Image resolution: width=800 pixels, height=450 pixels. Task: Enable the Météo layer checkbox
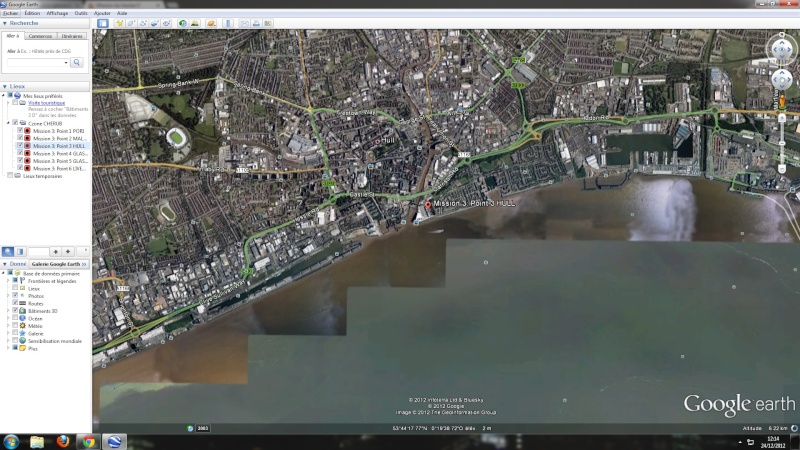click(x=15, y=326)
